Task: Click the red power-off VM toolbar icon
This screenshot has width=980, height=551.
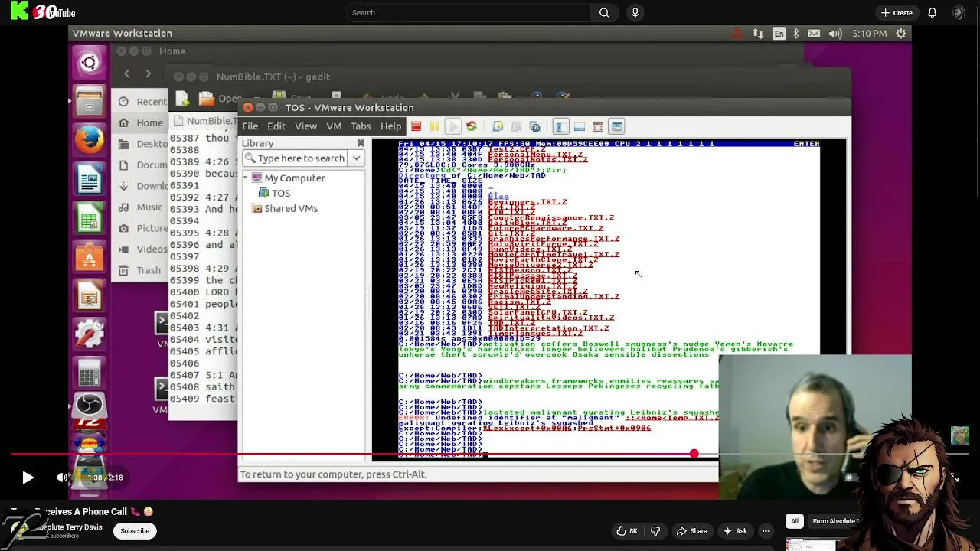Action: 416,126
